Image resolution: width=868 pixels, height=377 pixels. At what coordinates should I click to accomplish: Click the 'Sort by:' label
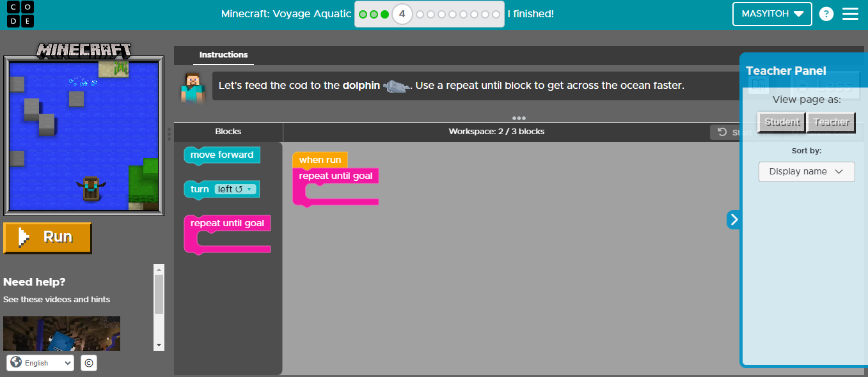tap(807, 151)
